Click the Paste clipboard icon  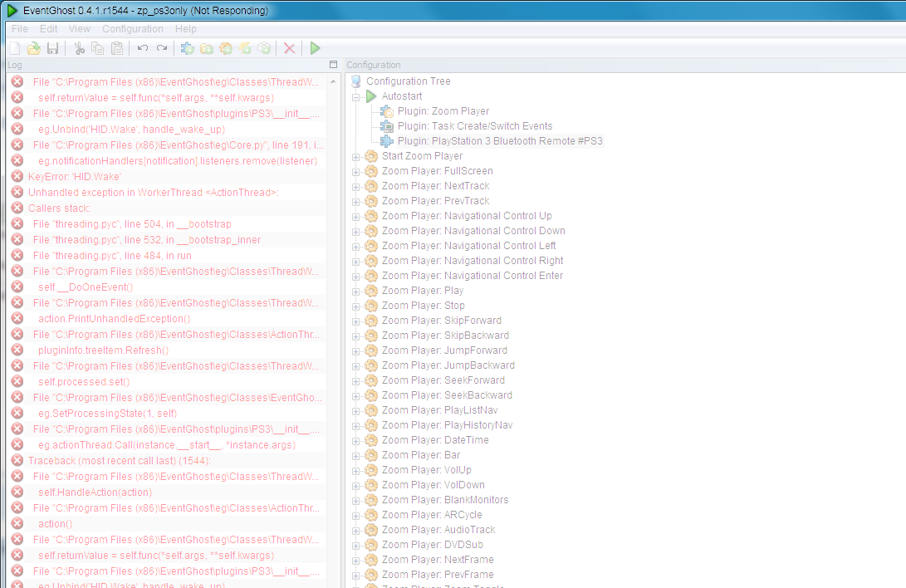click(x=117, y=48)
